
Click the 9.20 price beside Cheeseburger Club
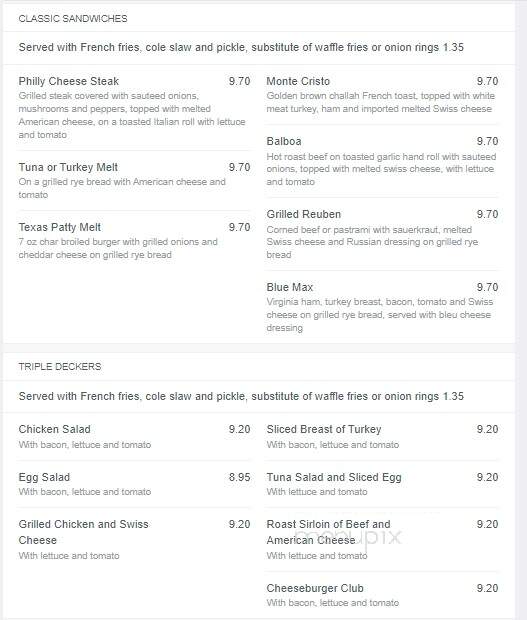(x=487, y=588)
